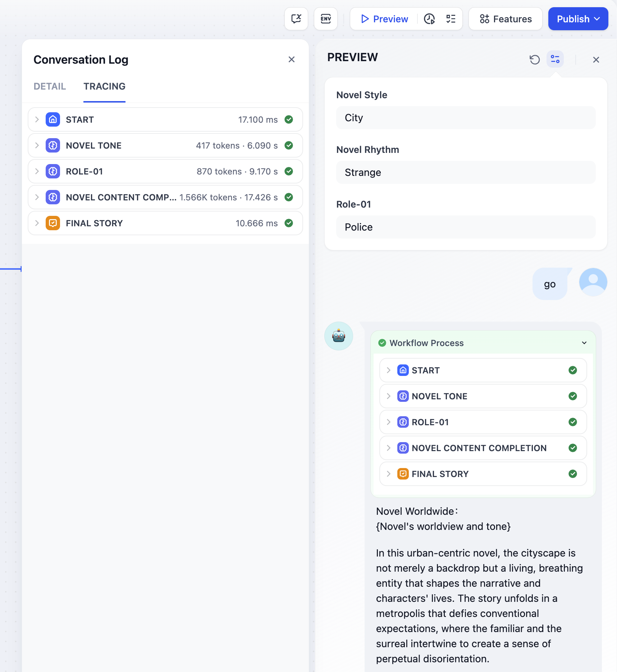Click the Novel Style input field

pos(466,118)
